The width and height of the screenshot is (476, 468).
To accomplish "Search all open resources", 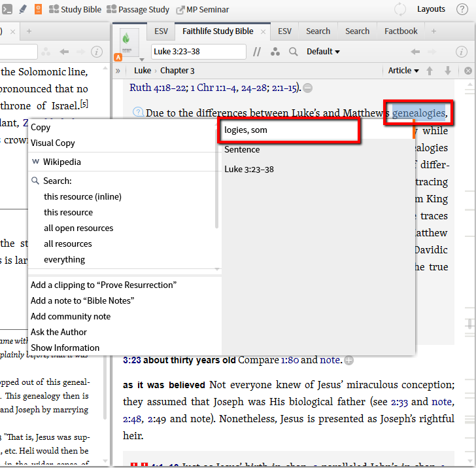I will [x=78, y=228].
